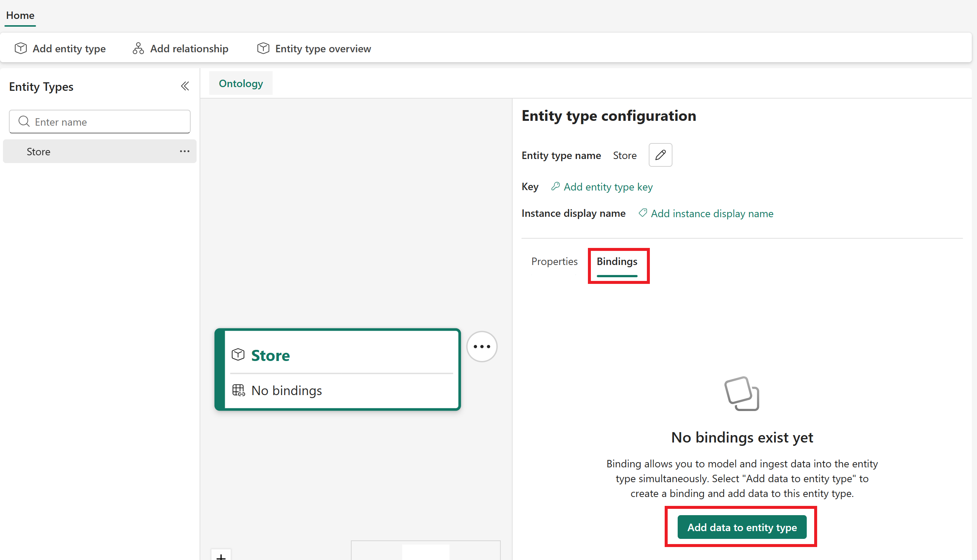This screenshot has height=560, width=977.
Task: Click the bindings table icon on Store card
Action: point(239,390)
